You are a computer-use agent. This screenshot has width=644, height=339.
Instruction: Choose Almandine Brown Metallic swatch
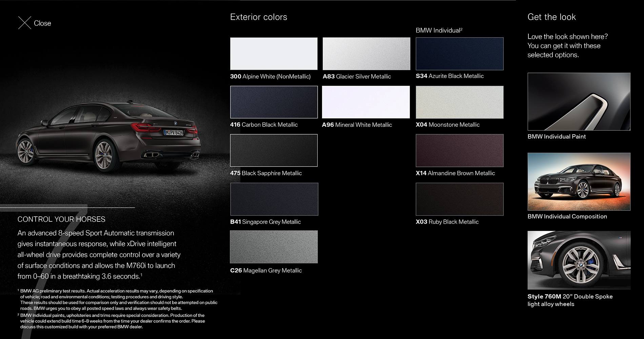tap(460, 151)
